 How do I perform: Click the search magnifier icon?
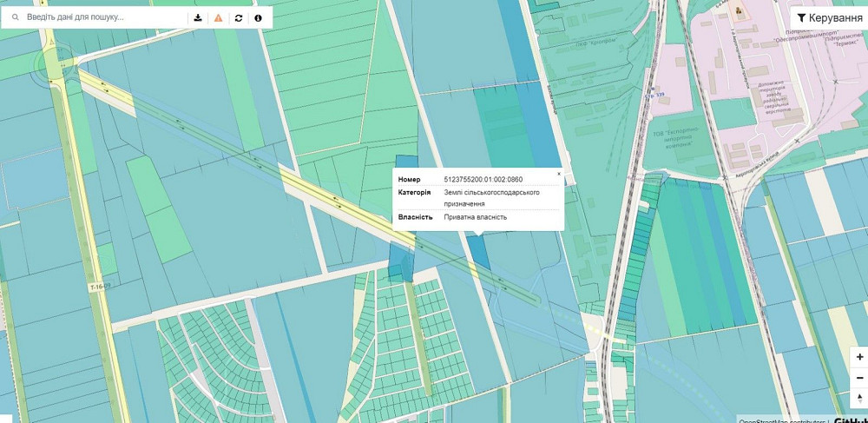(x=15, y=17)
